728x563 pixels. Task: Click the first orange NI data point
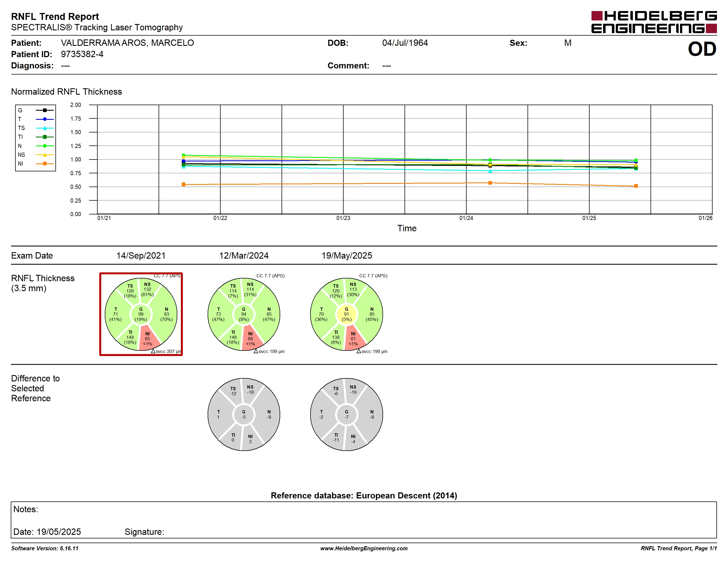tap(183, 184)
